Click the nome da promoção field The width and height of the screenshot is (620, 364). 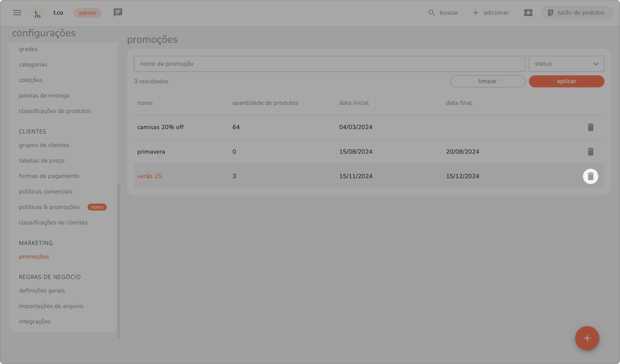329,64
